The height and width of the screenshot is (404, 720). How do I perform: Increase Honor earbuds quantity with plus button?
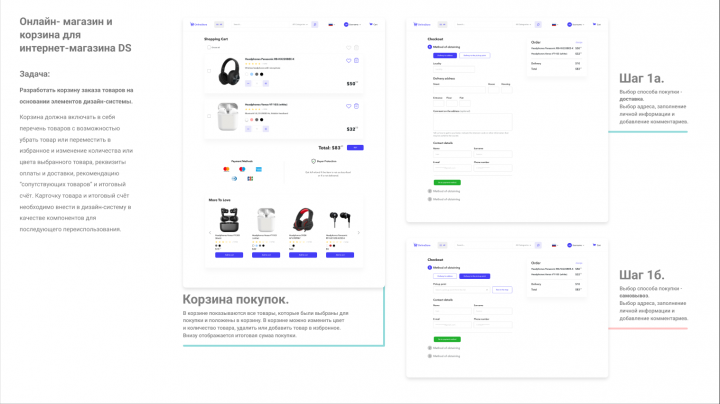coord(265,129)
